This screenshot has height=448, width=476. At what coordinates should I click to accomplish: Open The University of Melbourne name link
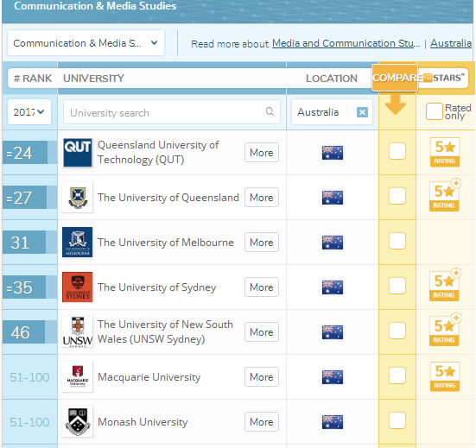click(x=166, y=243)
